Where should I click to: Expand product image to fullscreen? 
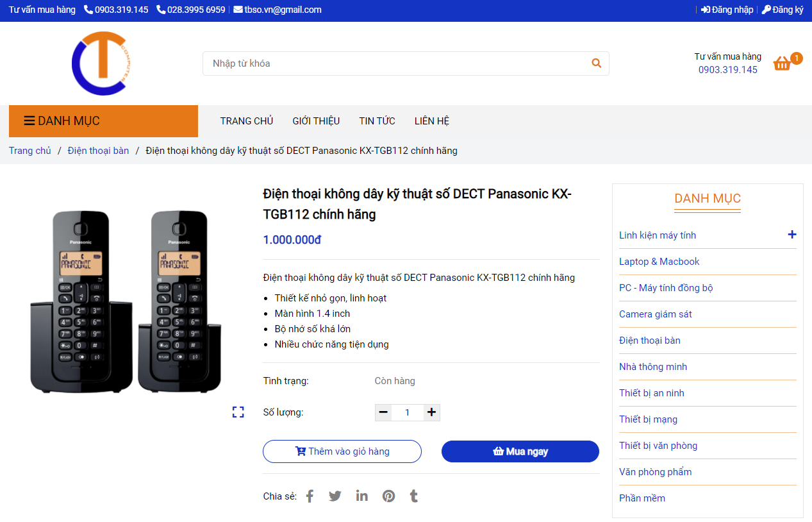point(238,412)
